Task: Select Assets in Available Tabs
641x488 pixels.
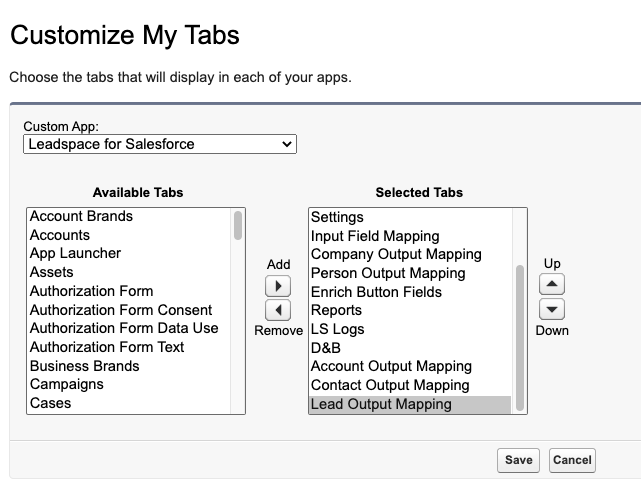Action: 129,272
